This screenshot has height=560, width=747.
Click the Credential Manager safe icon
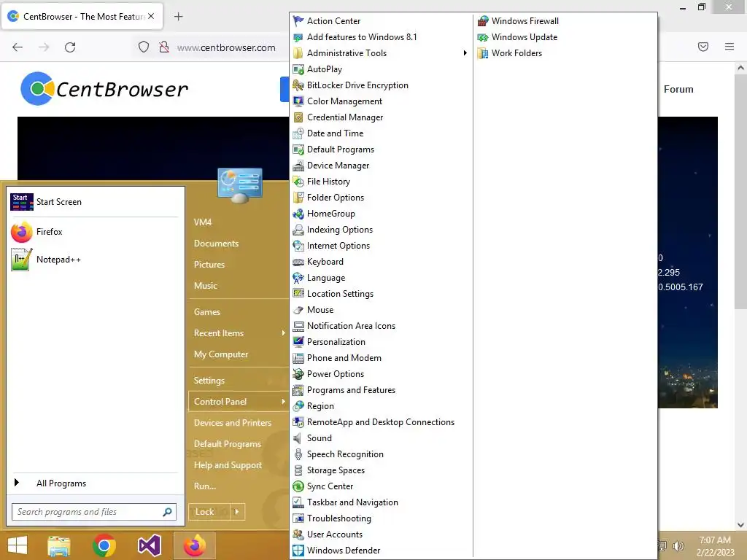(x=298, y=117)
